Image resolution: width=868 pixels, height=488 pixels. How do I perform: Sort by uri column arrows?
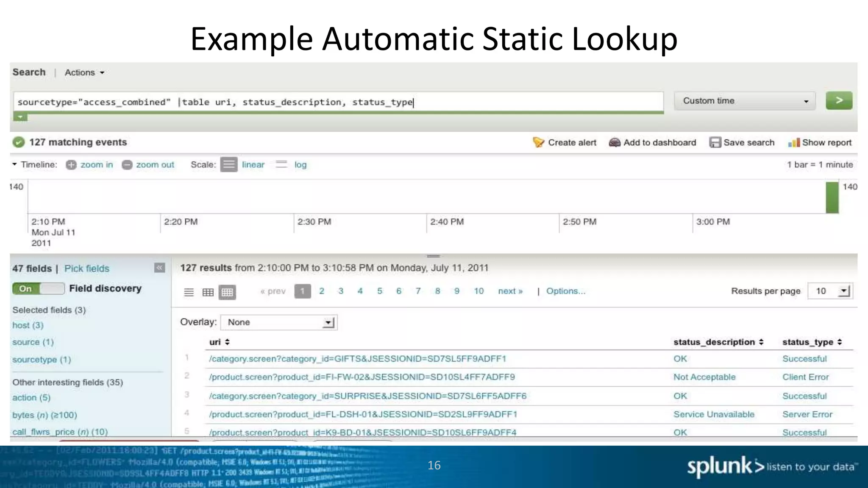(x=227, y=342)
